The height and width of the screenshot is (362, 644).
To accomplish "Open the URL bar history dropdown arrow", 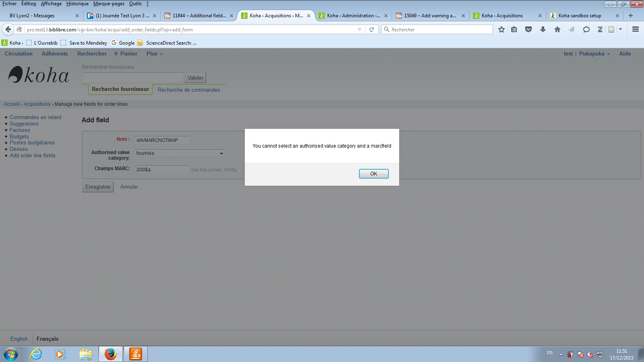I will (359, 29).
